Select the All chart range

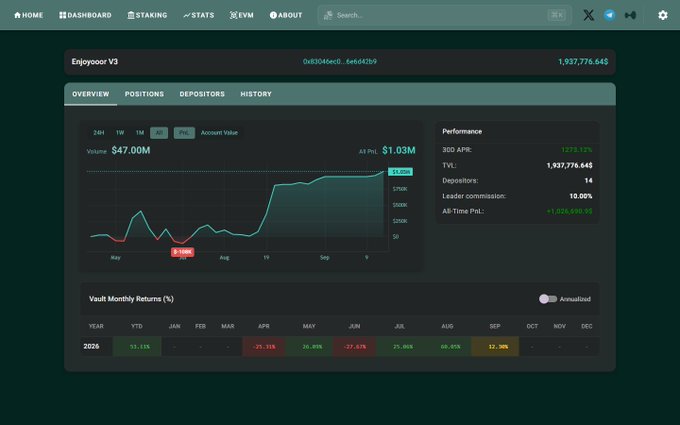tap(159, 133)
